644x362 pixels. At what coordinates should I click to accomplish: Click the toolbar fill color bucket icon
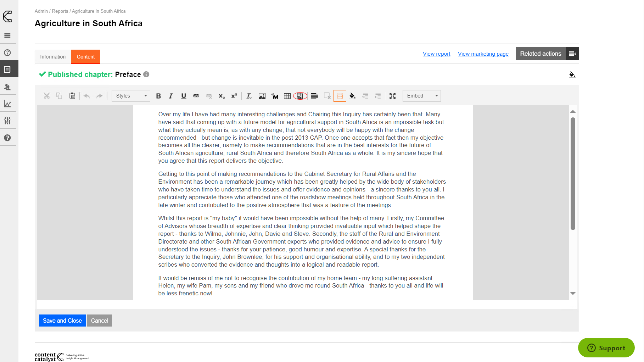[352, 96]
